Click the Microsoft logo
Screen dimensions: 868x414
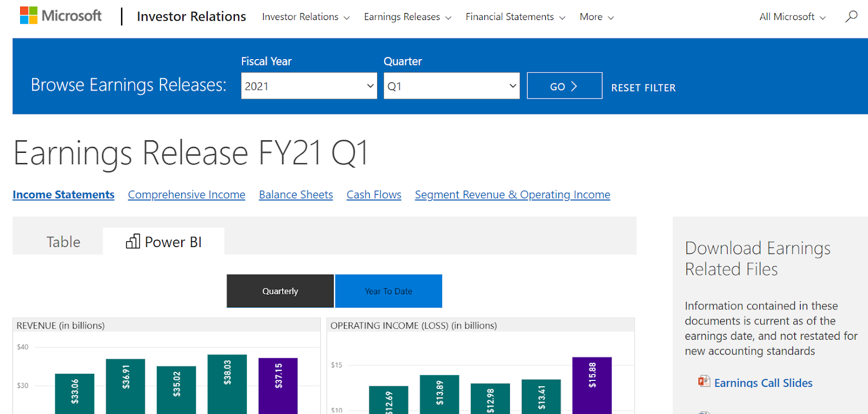[61, 16]
